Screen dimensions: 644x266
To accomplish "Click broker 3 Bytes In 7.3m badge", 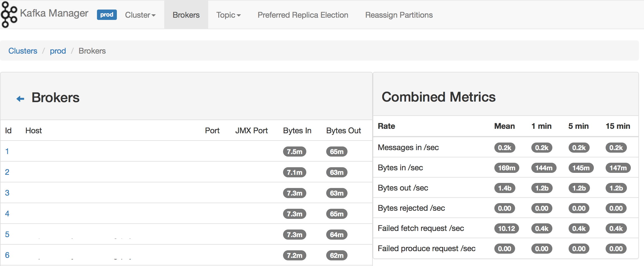I will pyautogui.click(x=295, y=193).
